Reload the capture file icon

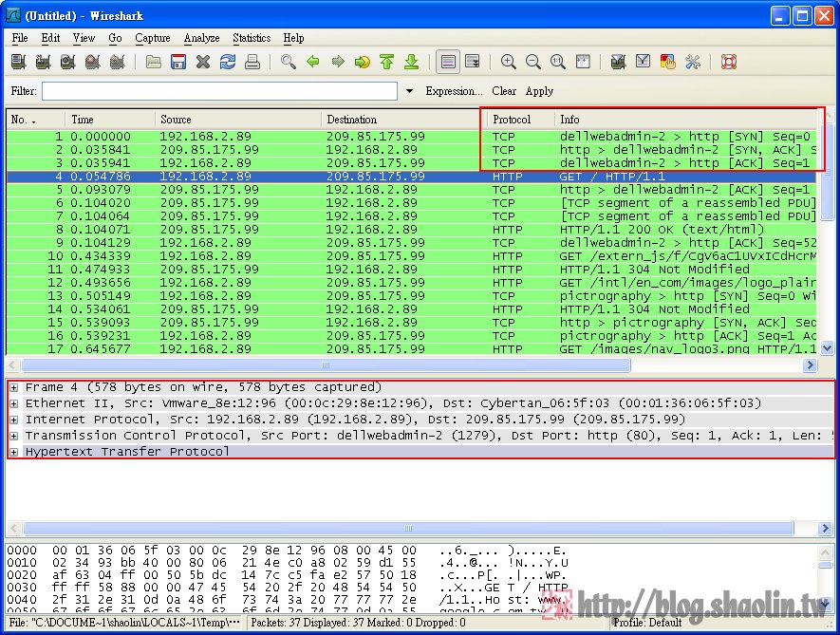click(228, 62)
